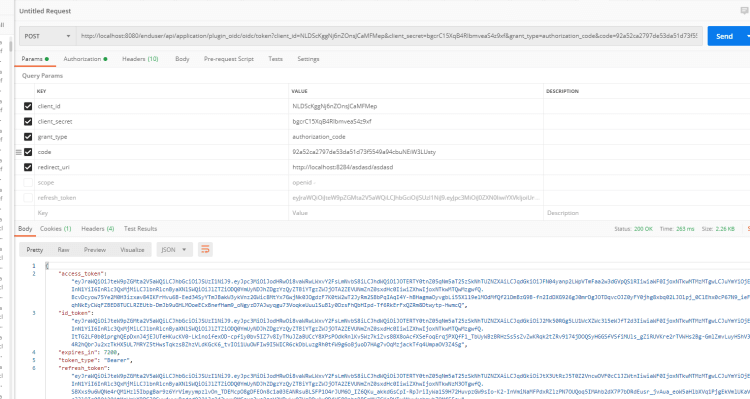
Task: Toggle the wrap lines icon
Action: pyautogui.click(x=205, y=249)
